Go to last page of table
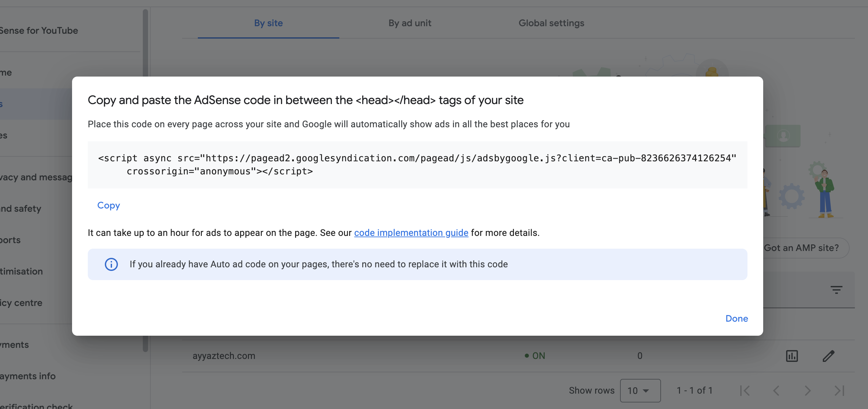 click(839, 390)
